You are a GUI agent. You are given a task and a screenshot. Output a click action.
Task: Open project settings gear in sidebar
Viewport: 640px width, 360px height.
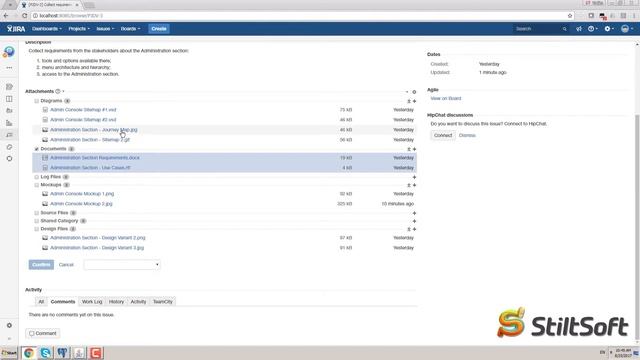[9, 325]
